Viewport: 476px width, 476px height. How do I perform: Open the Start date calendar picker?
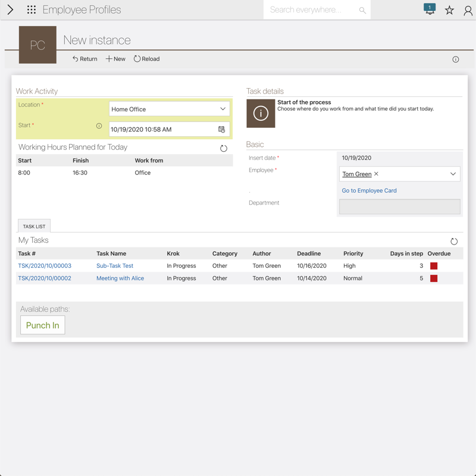tap(222, 129)
